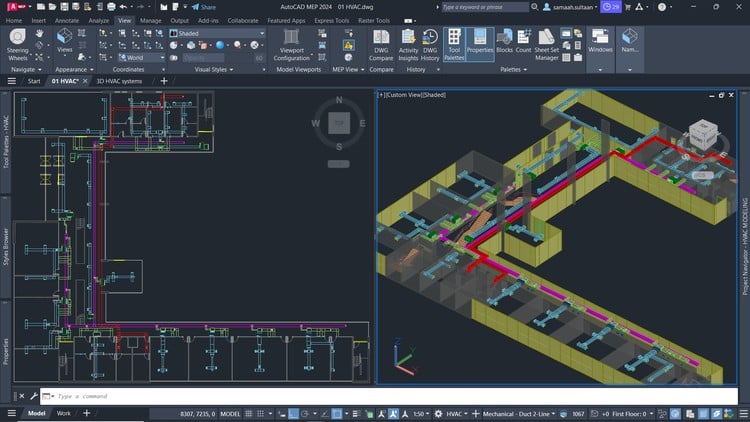
Task: Switch to the Home ribbon tab
Action: coord(14,21)
